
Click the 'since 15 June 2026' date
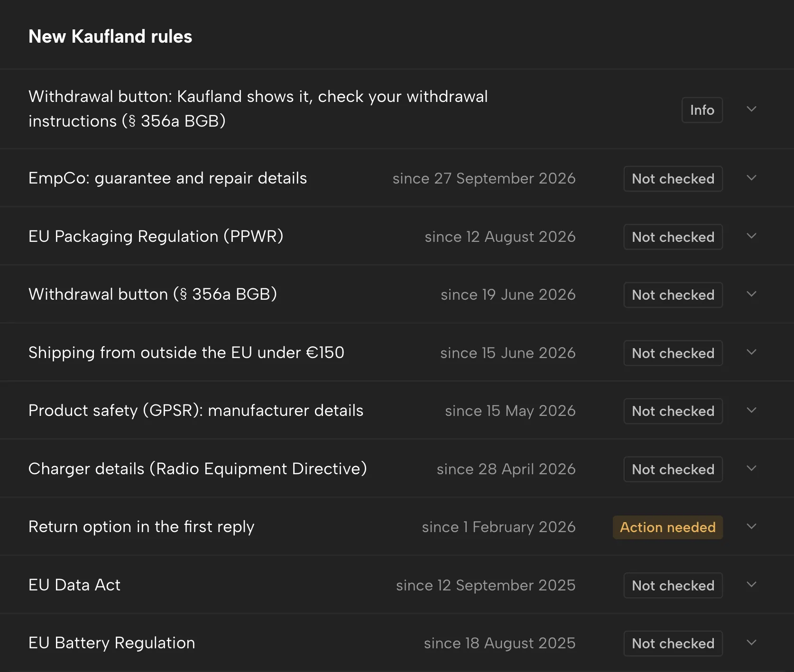pyautogui.click(x=508, y=353)
